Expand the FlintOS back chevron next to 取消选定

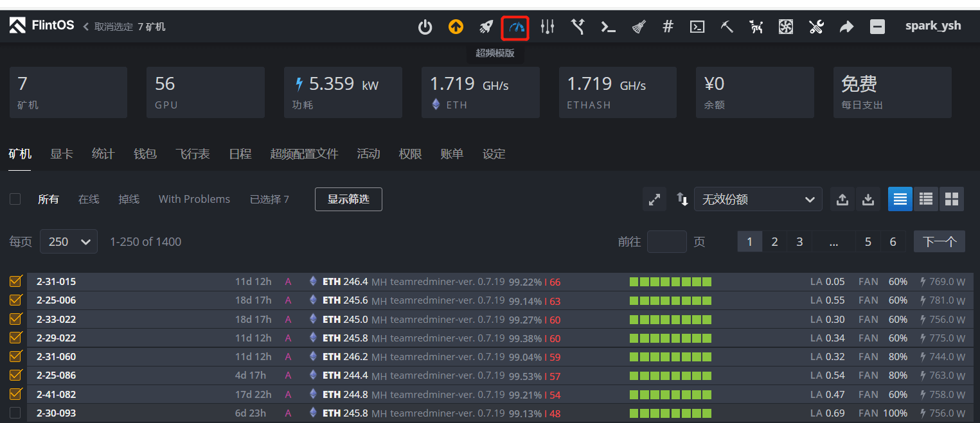84,26
